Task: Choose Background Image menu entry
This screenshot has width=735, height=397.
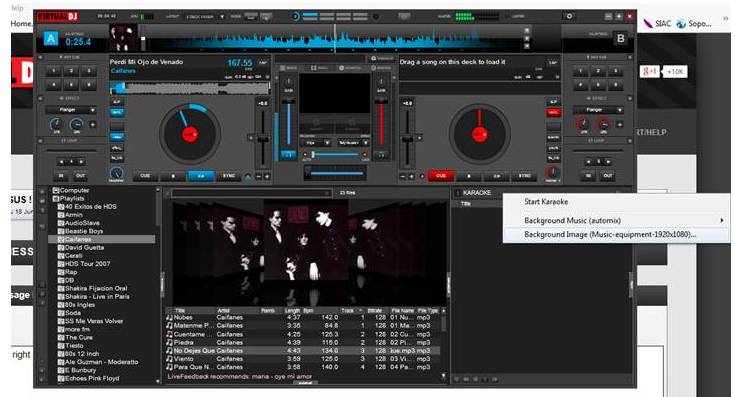Action: [x=616, y=234]
